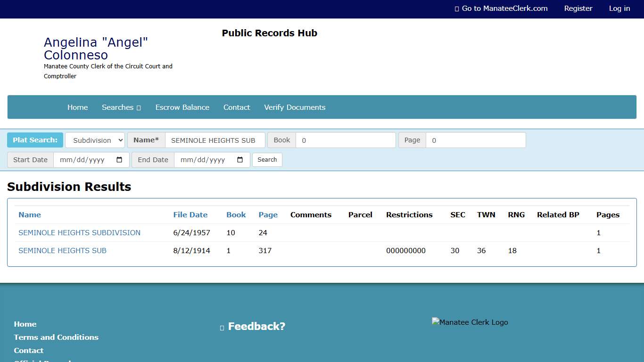Sort results by File Date column

pyautogui.click(x=190, y=214)
